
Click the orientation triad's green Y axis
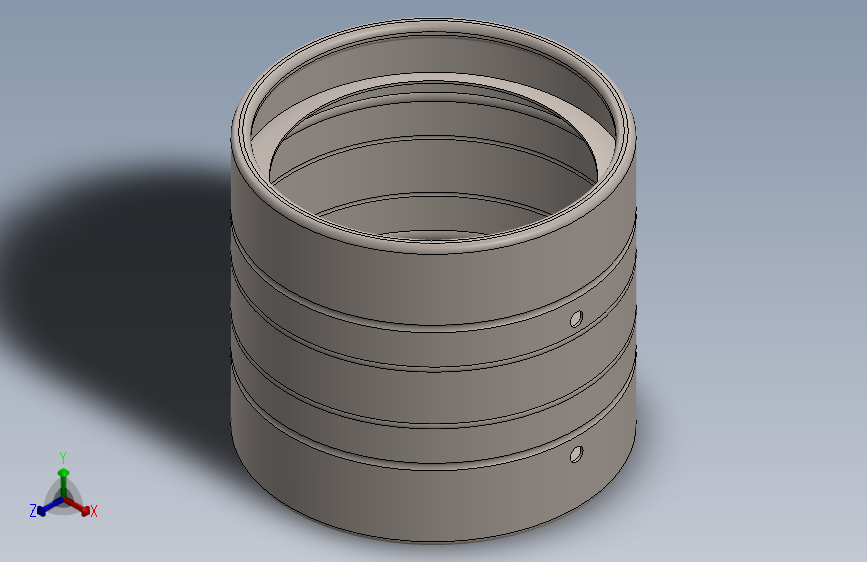point(64,482)
